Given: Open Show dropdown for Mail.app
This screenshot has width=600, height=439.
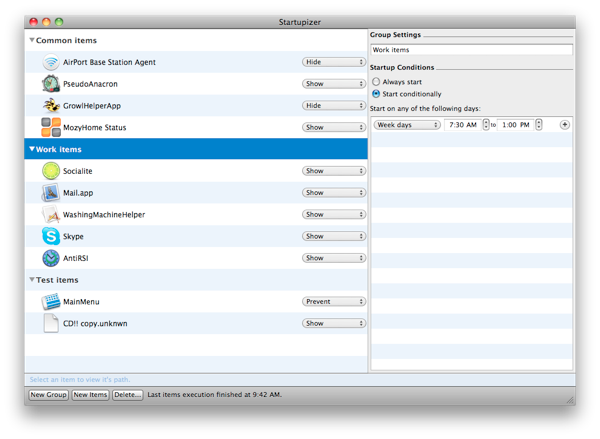Looking at the screenshot, I should click(x=334, y=193).
